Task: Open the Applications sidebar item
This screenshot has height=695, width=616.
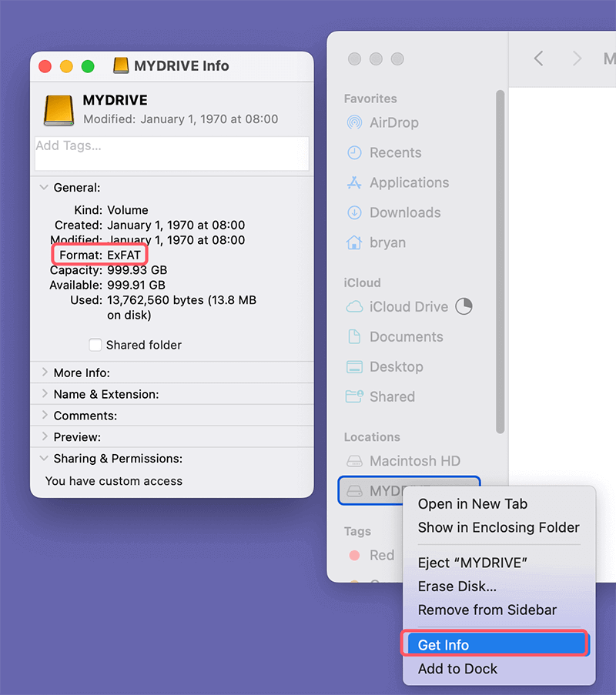Action: 410,182
